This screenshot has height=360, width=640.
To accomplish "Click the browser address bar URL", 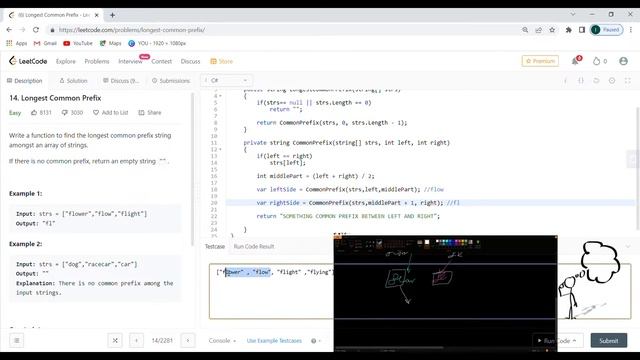I will (x=132, y=30).
